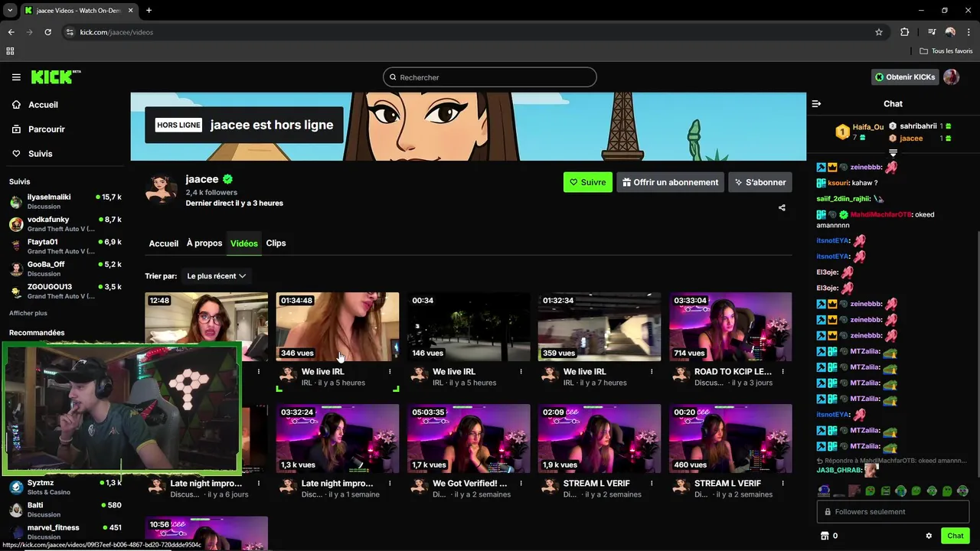This screenshot has height=551, width=980.
Task: Click the Offrir un abonnement button
Action: pyautogui.click(x=671, y=182)
